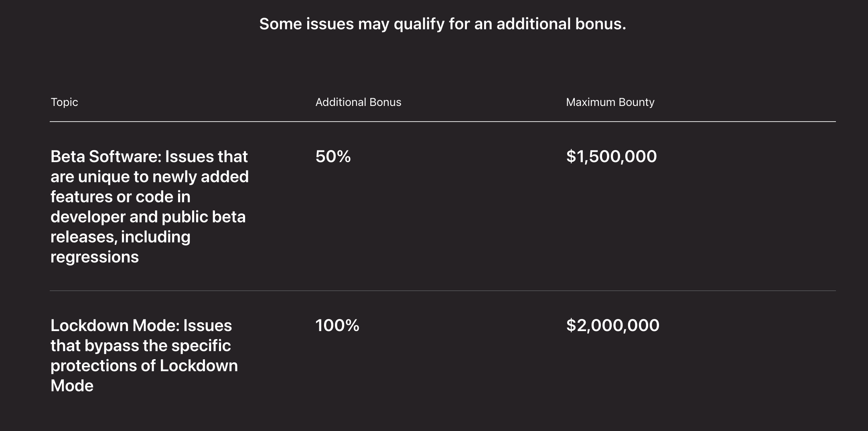Click the Maximum Bounty column header
The width and height of the screenshot is (868, 431).
[610, 102]
